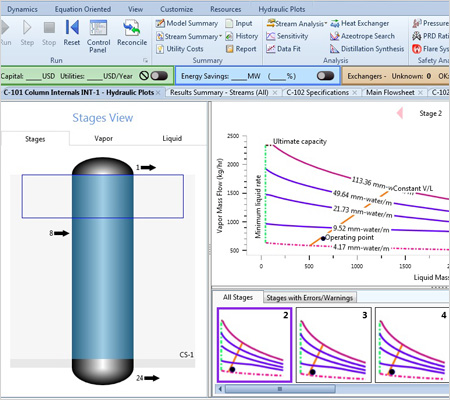Click thumbnail scrollbar left arrow

coord(220,389)
